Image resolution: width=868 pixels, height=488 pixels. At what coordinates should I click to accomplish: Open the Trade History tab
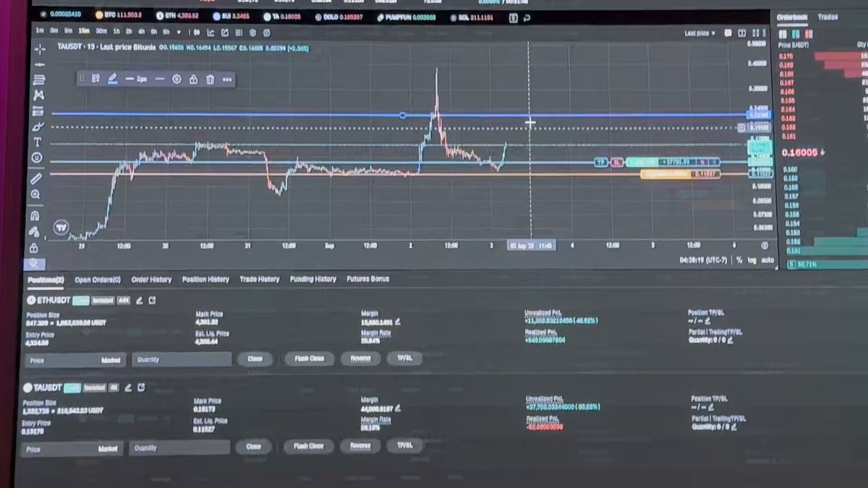[x=260, y=279]
